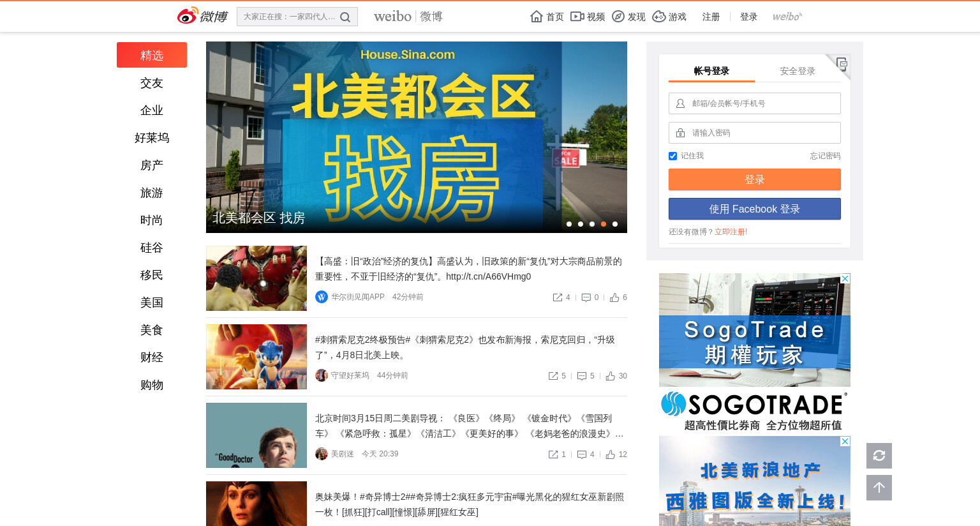Select 交友 category in sidebar
Screen dimensions: 980x526
click(x=152, y=83)
